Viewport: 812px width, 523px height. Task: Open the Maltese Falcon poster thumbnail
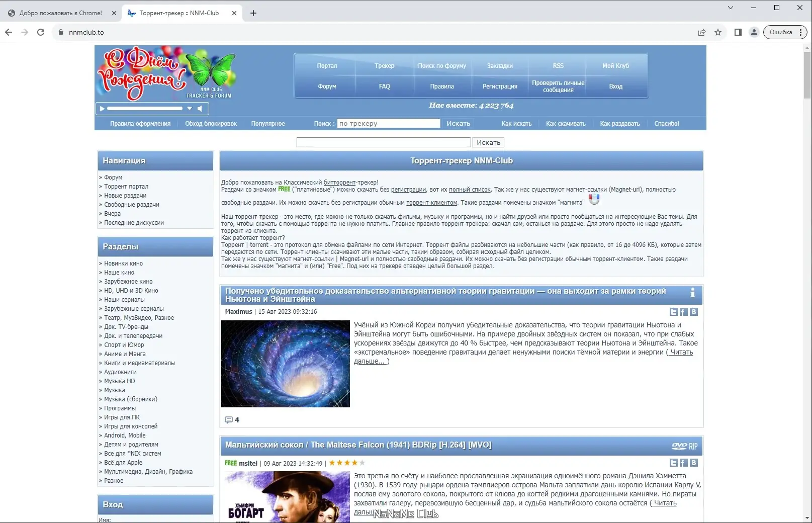286,497
